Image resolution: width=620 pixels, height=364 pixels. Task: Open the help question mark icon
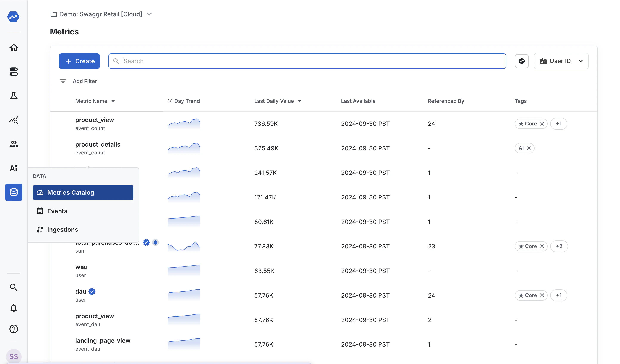(x=14, y=329)
